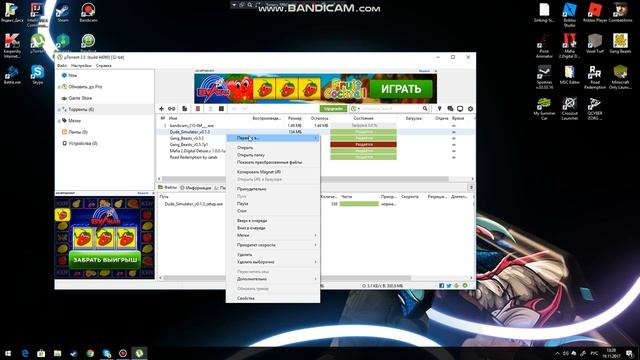Click the uTorrent icon in taskbar

point(139,353)
